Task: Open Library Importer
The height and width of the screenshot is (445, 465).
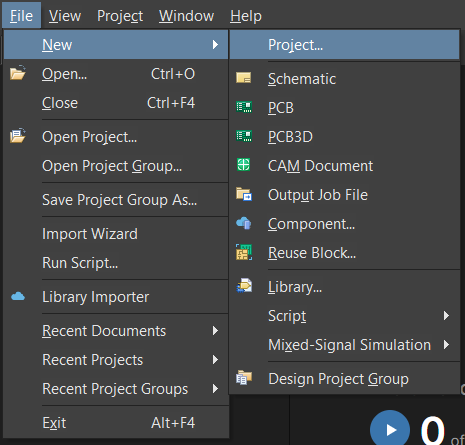Action: (x=116, y=297)
